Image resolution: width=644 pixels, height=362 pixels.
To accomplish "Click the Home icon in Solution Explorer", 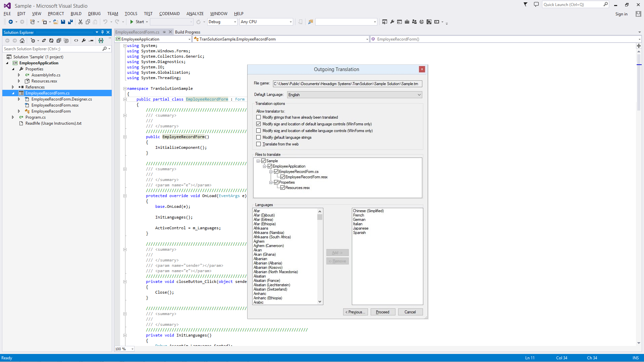I will pos(22,41).
